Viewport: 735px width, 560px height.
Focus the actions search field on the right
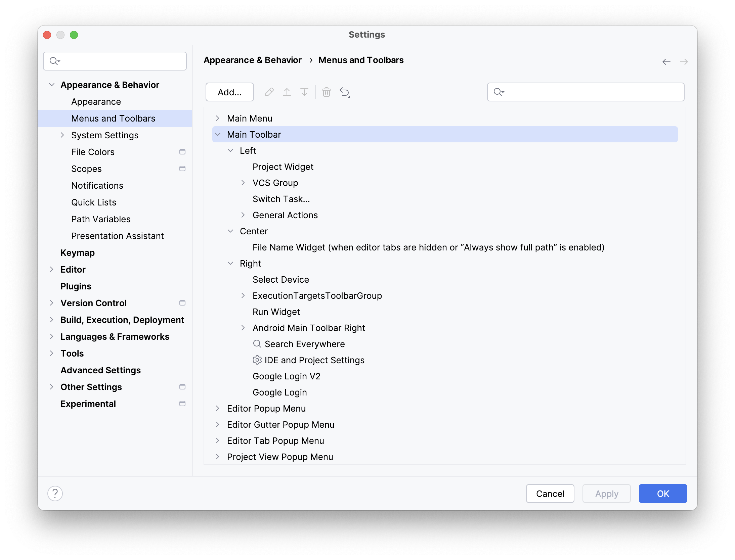(x=591, y=92)
